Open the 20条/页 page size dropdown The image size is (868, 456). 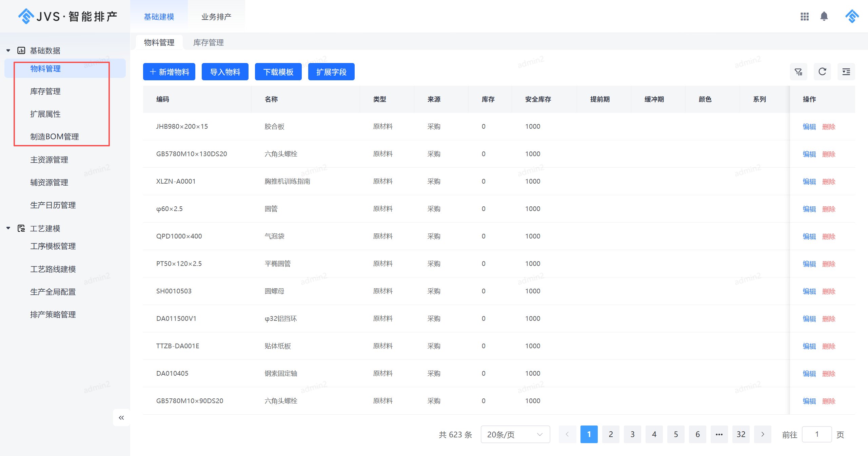[x=515, y=434]
